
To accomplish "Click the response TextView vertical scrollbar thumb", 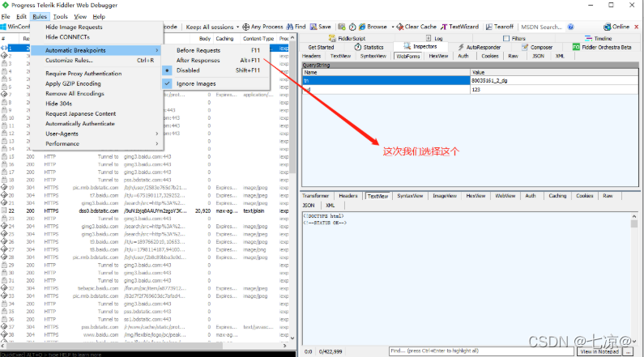I will click(634, 223).
